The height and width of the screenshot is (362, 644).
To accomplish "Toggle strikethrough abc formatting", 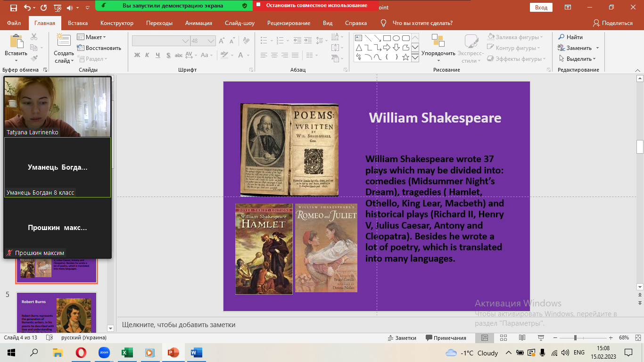I will tap(179, 55).
